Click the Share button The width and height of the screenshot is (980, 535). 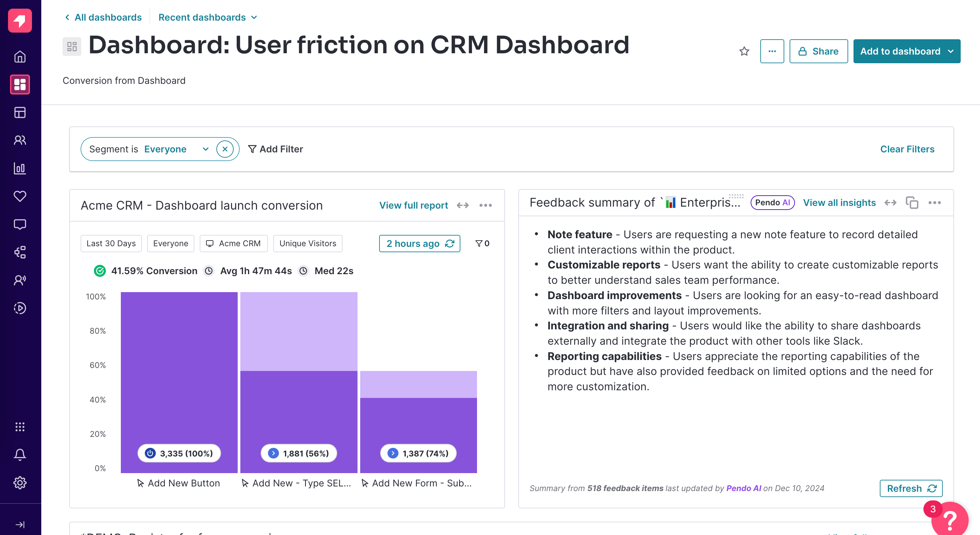(x=818, y=51)
